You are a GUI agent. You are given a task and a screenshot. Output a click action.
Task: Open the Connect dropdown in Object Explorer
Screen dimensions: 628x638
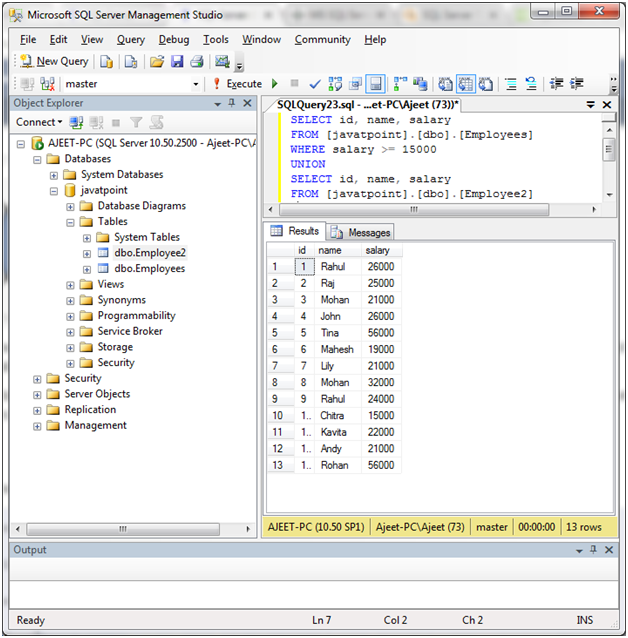[x=39, y=122]
